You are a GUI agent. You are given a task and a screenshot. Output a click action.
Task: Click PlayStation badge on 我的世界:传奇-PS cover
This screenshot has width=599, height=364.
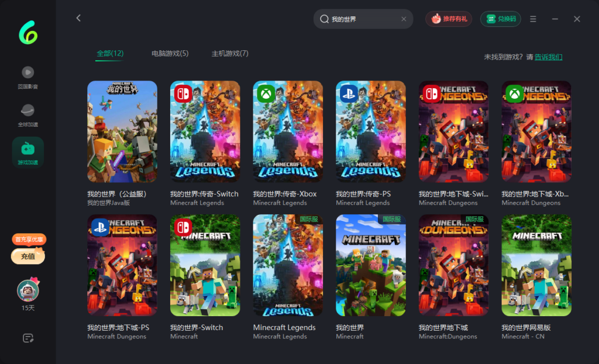tap(349, 93)
